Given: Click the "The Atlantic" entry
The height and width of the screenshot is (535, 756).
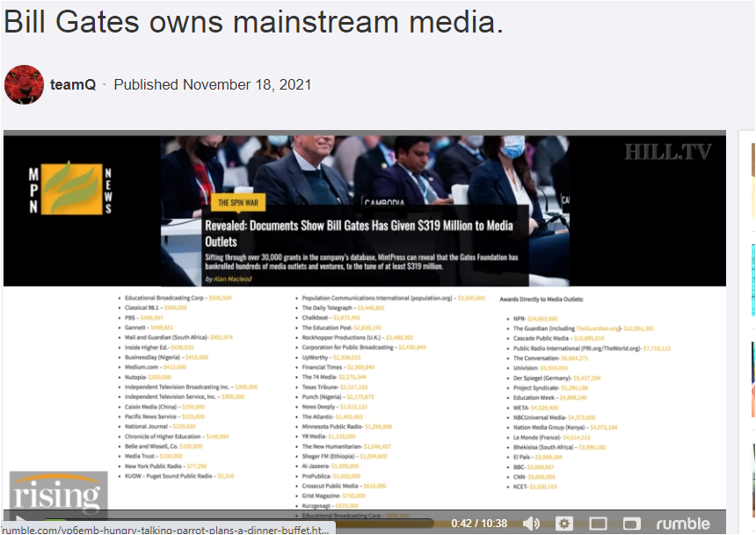Looking at the screenshot, I should pos(332,417).
